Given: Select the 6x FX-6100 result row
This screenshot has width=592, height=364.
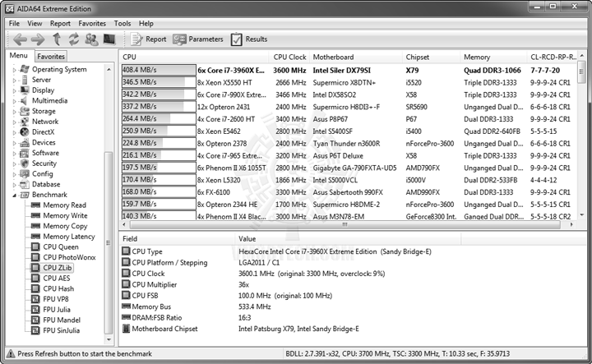Looking at the screenshot, I should click(x=349, y=192).
